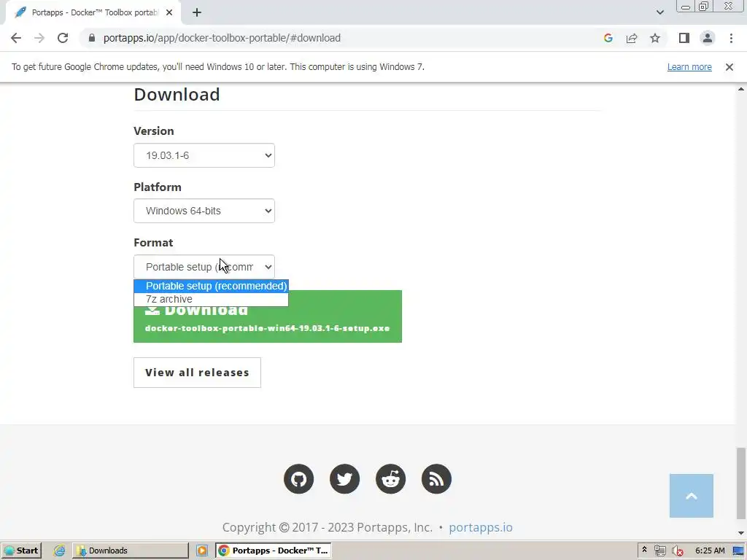
Task: Open the GitHub social icon
Action: click(x=298, y=478)
